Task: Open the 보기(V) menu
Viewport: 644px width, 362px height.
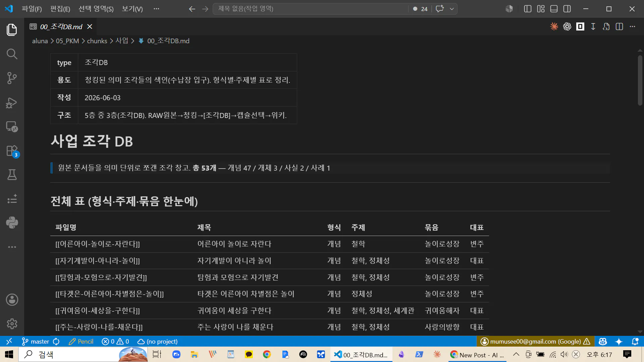Action: 132,9
